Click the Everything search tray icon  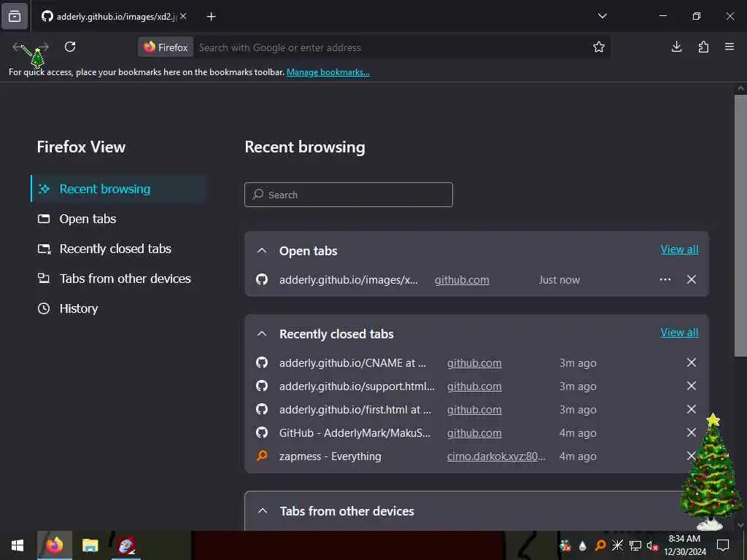tap(600, 545)
